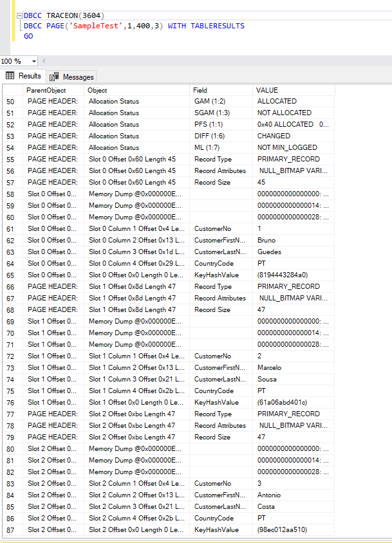Click the Messages tab icon
Screen dimensions: 392x543
(54, 77)
